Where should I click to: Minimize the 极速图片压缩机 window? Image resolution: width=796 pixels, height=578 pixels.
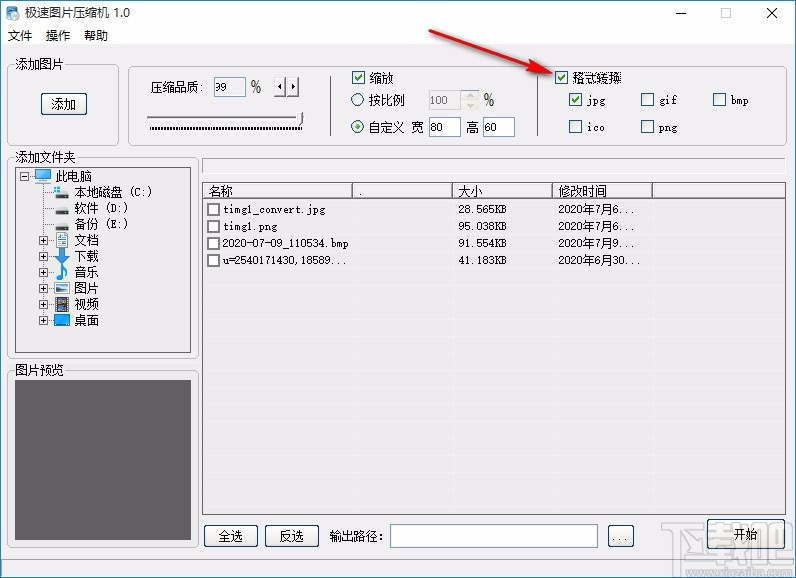[681, 13]
